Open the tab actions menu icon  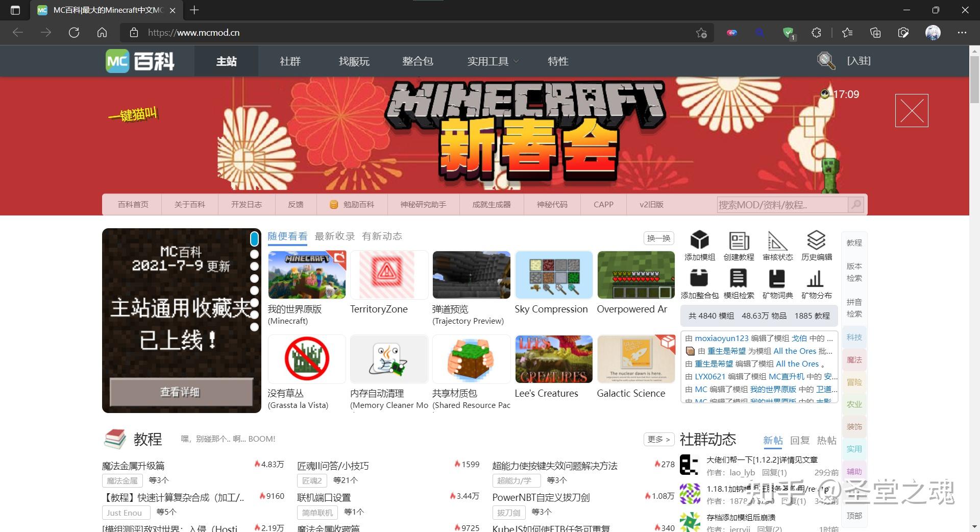click(x=15, y=10)
